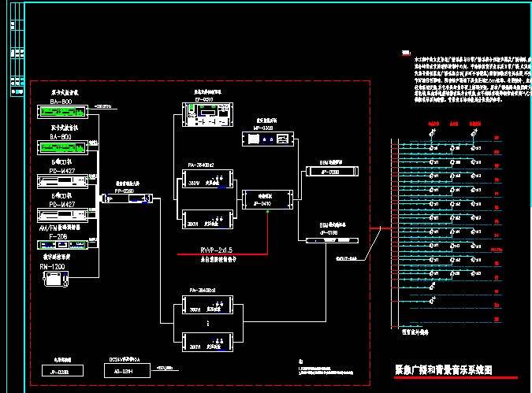Select the upper PD-M427 CD player symbol
This screenshot has width=532, height=393.
(x=62, y=181)
